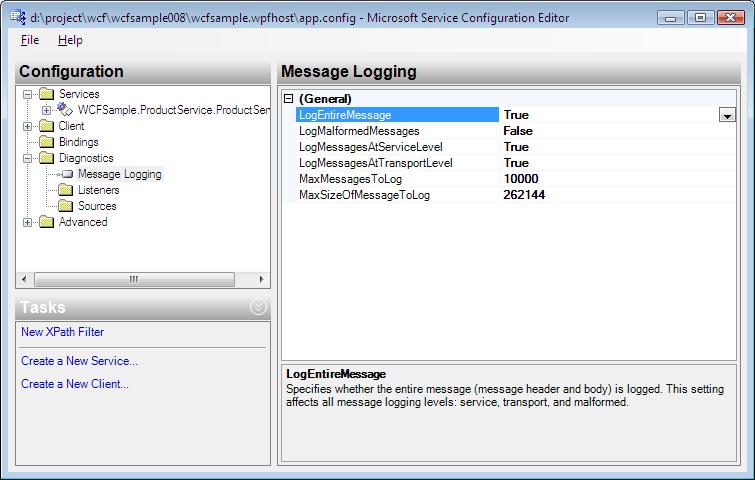Click the tree horizontal scrollbar thumb

[134, 279]
